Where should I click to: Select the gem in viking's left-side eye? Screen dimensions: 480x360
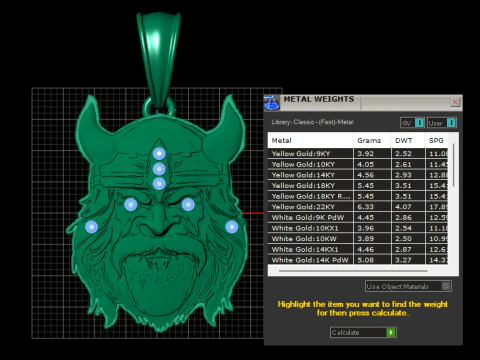click(130, 204)
